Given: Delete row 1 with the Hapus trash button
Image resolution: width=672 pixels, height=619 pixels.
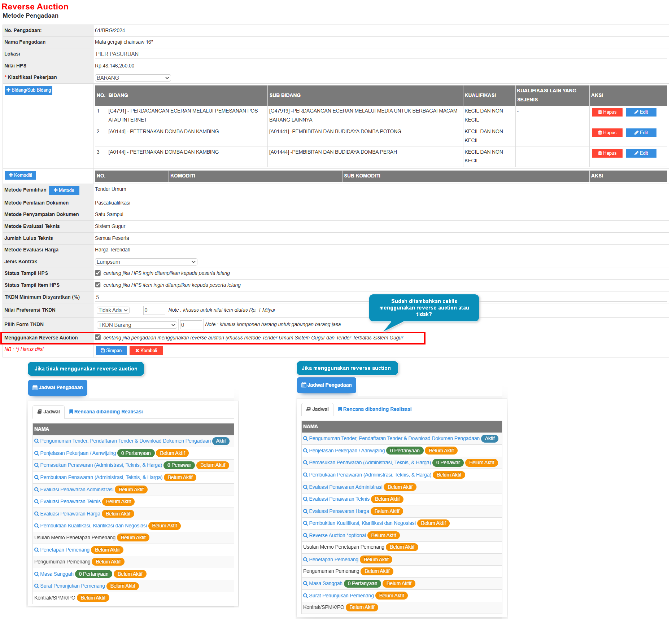Looking at the screenshot, I should pyautogui.click(x=607, y=112).
